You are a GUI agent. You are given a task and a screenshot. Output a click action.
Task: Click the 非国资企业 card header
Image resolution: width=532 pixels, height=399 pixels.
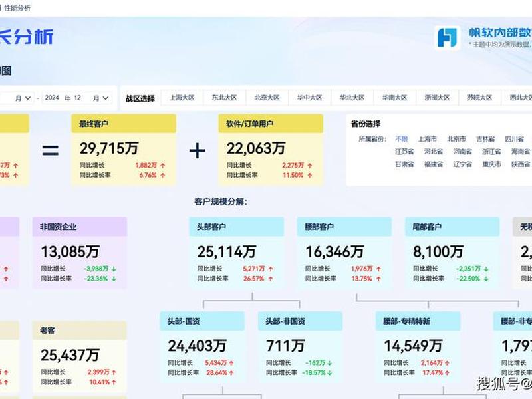point(80,227)
